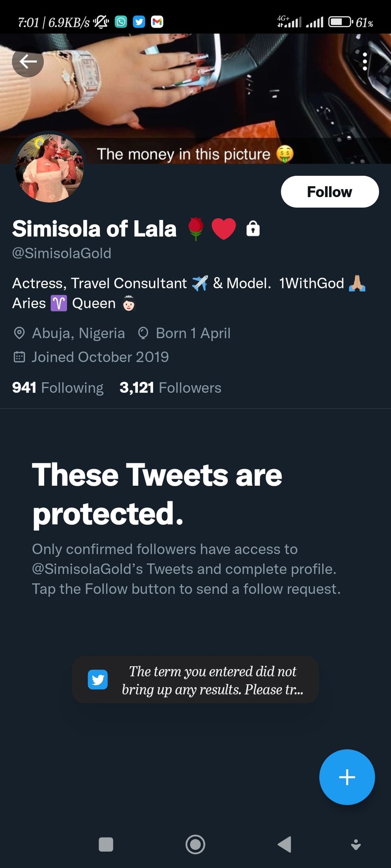Tap the @SimisolaGold handle text
Image resolution: width=391 pixels, height=868 pixels.
click(x=62, y=253)
